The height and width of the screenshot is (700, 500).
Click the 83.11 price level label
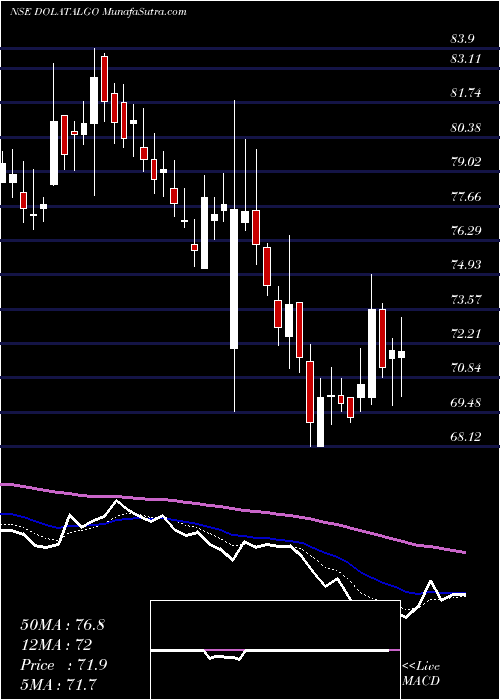(x=466, y=58)
